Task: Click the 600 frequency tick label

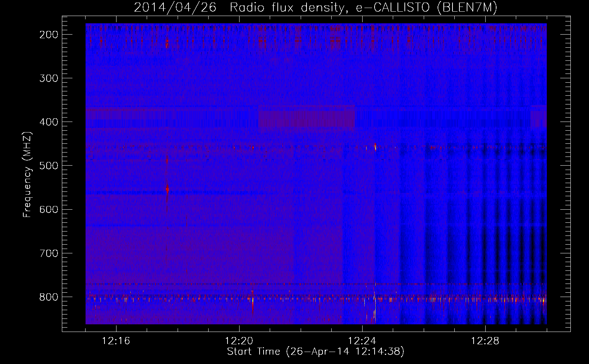Action: 49,209
